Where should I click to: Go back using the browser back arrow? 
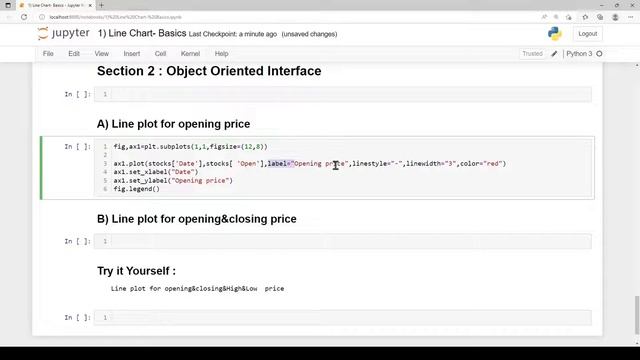pos(9,17)
